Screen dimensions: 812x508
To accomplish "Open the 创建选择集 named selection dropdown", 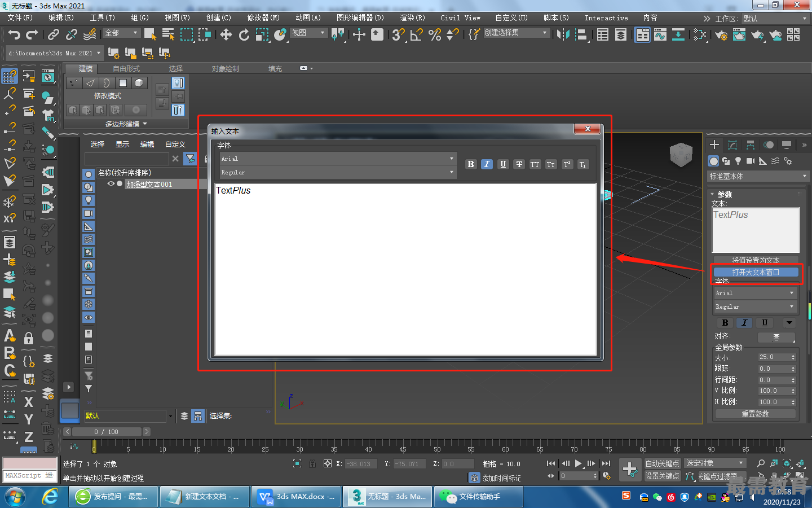I will 516,33.
